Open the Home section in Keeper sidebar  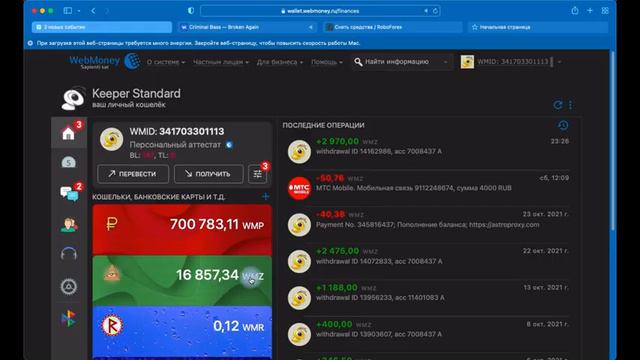69,133
